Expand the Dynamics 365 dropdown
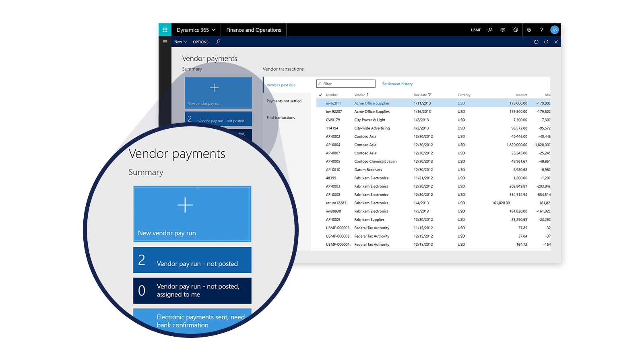Image resolution: width=644 pixels, height=362 pixels. 196,30
